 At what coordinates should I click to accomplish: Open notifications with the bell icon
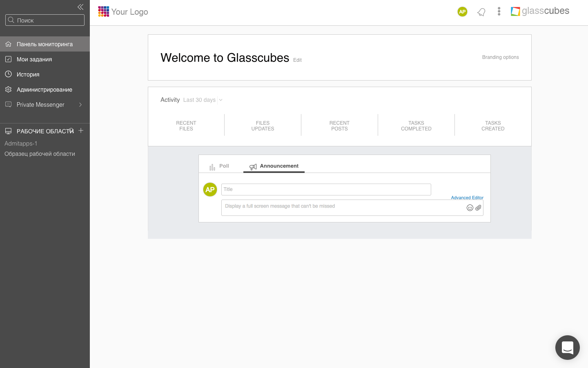(481, 12)
